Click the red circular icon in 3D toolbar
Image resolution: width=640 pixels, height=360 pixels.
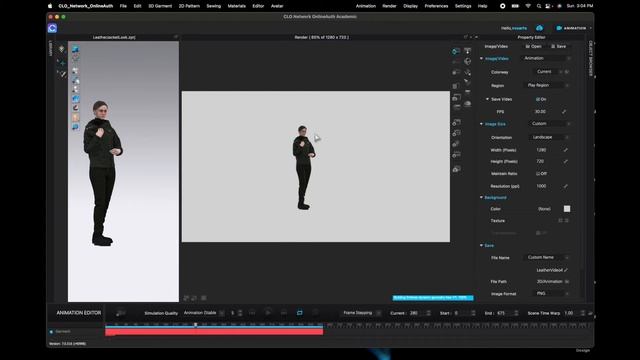click(x=76, y=108)
